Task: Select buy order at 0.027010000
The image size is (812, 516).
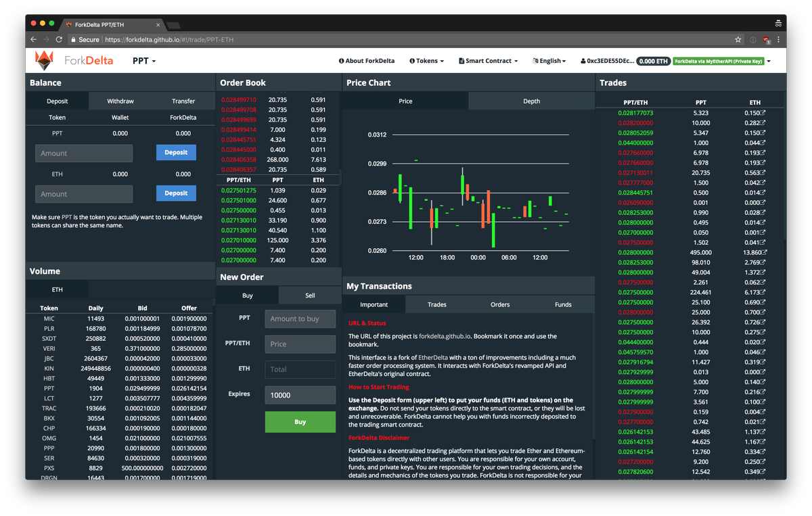Action: pos(277,240)
